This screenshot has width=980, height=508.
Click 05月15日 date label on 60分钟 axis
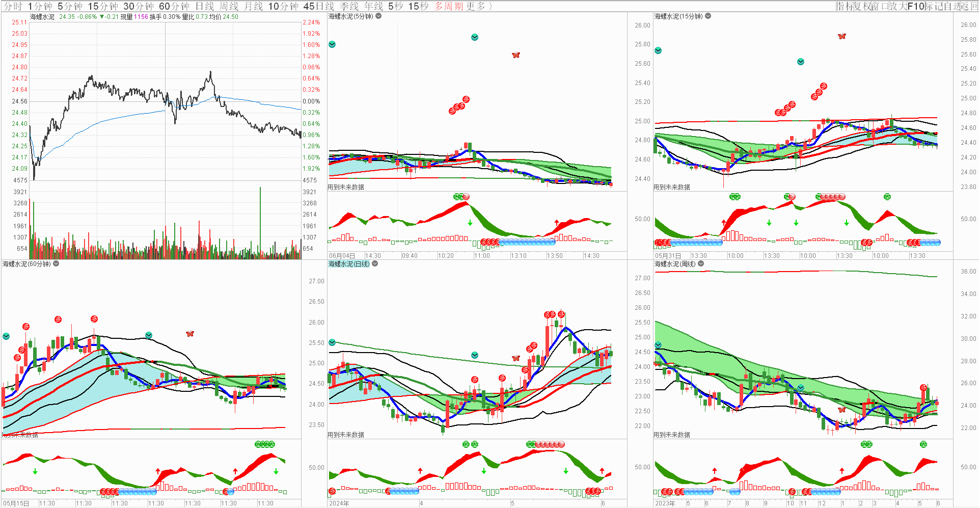coord(16,503)
